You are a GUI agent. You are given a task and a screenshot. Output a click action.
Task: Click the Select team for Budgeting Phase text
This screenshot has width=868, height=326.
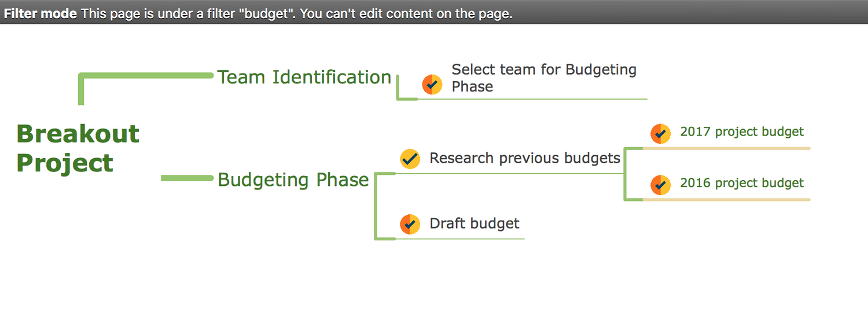click(544, 78)
